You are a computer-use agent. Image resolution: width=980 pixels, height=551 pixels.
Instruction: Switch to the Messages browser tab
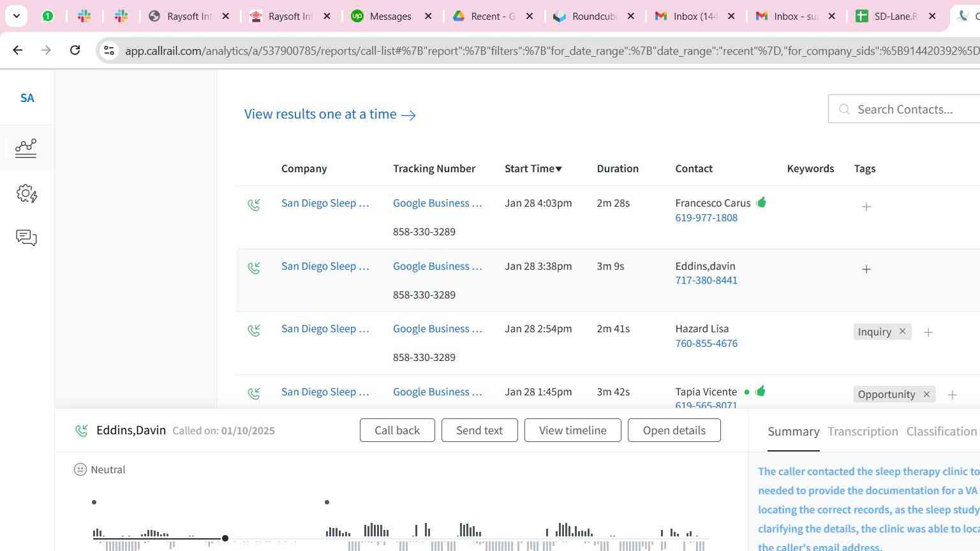[x=390, y=17]
